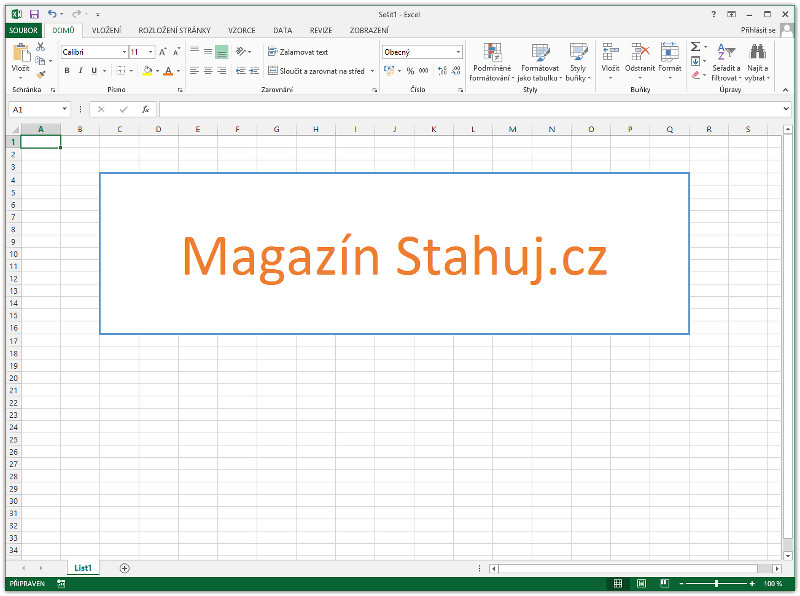
Task: Click the zoom level 100 %
Action: click(773, 583)
